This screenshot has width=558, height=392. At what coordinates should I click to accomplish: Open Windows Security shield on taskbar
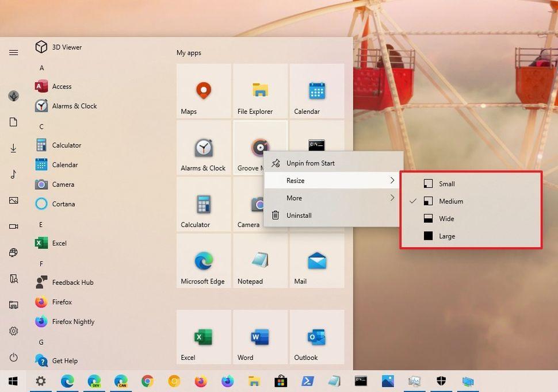pos(441,381)
